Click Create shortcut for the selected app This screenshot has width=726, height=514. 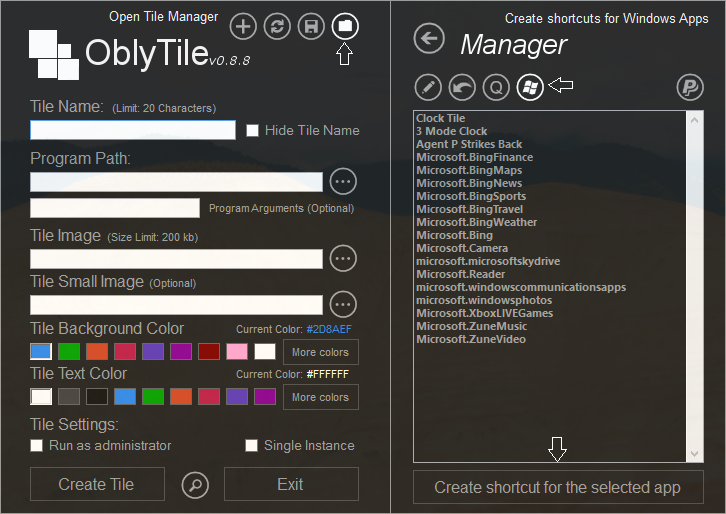pyautogui.click(x=557, y=488)
